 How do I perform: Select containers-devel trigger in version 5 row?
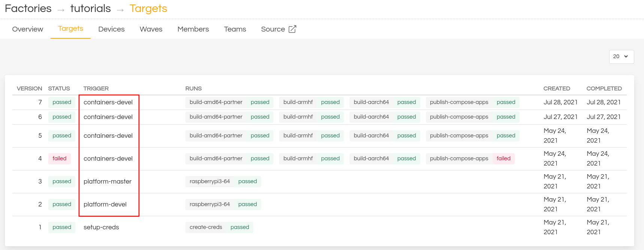[108, 136]
